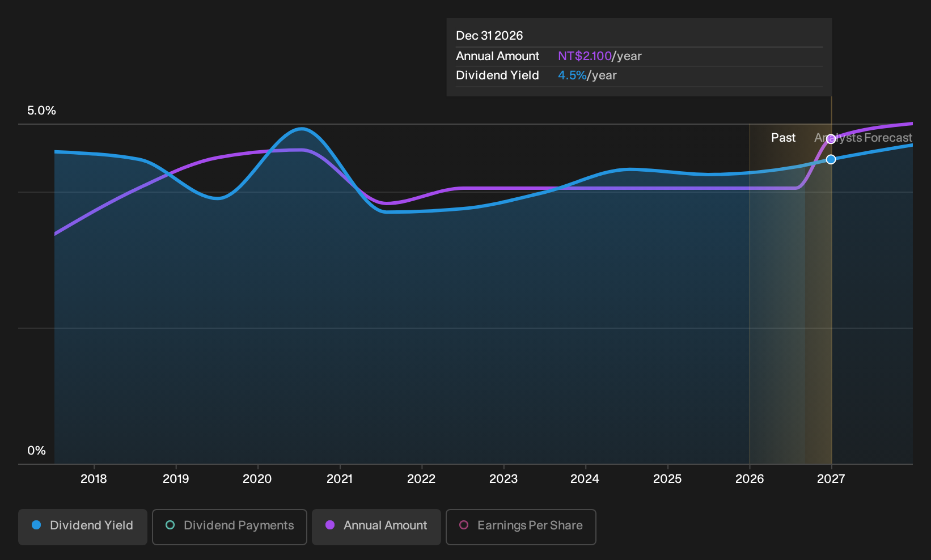This screenshot has width=931, height=560.
Task: Click the 2024 x-axis label
Action: 585,479
